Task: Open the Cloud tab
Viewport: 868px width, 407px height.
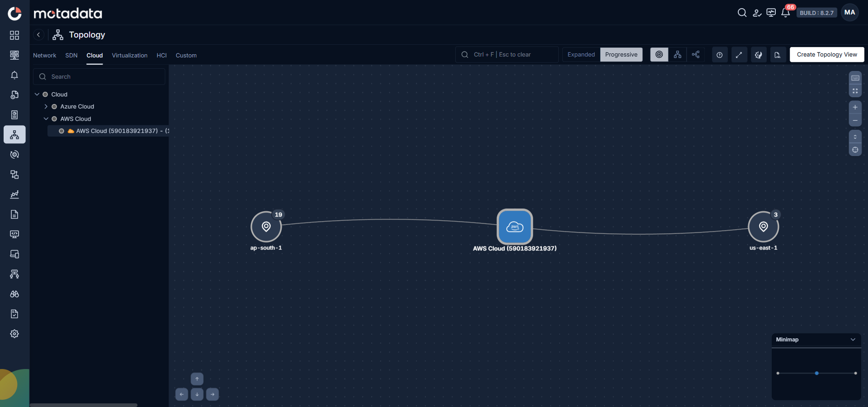Action: (95, 55)
